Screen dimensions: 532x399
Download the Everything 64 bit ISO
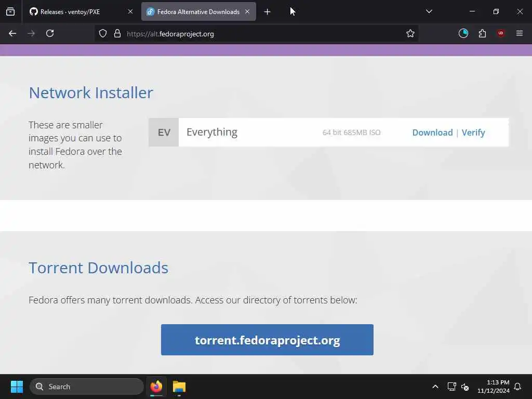click(x=433, y=132)
